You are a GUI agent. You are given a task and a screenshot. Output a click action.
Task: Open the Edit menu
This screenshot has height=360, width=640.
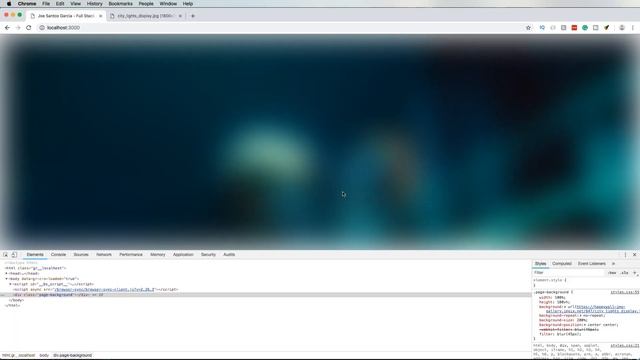point(60,4)
